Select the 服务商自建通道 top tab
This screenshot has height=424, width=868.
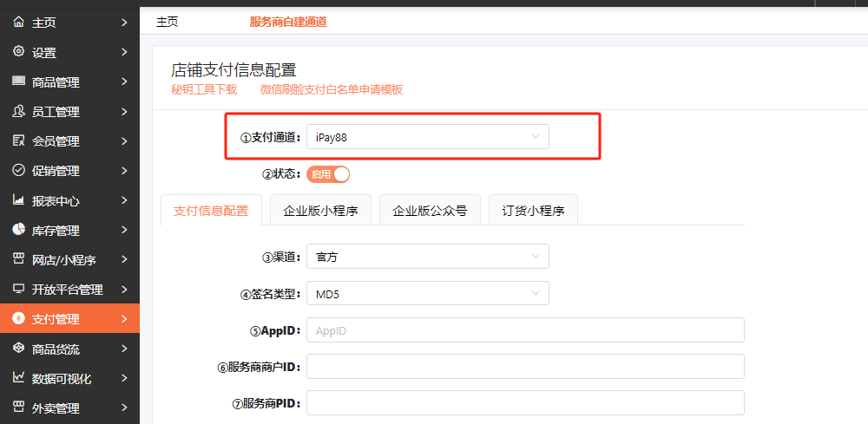click(x=288, y=23)
